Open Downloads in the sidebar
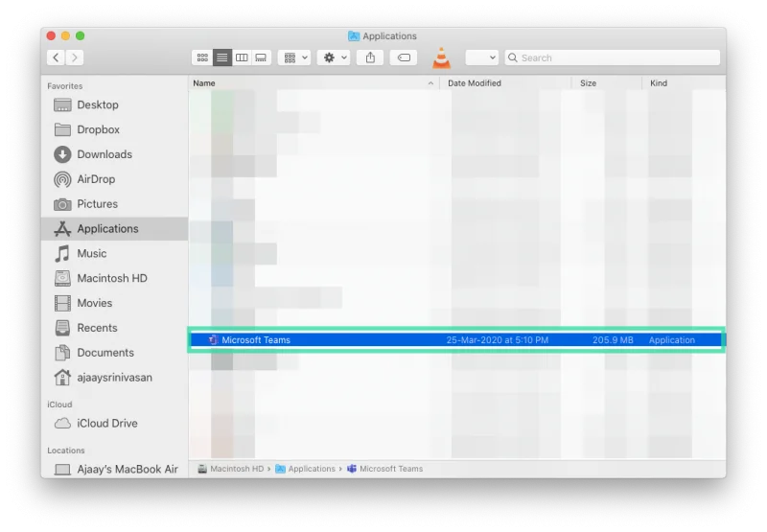This screenshot has width=767, height=532. 114,154
